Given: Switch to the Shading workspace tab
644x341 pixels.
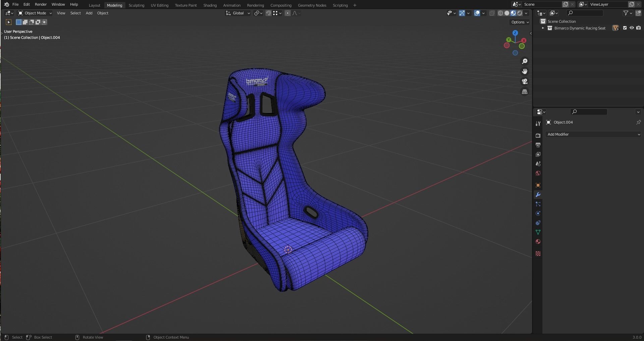Looking at the screenshot, I should click(x=210, y=5).
